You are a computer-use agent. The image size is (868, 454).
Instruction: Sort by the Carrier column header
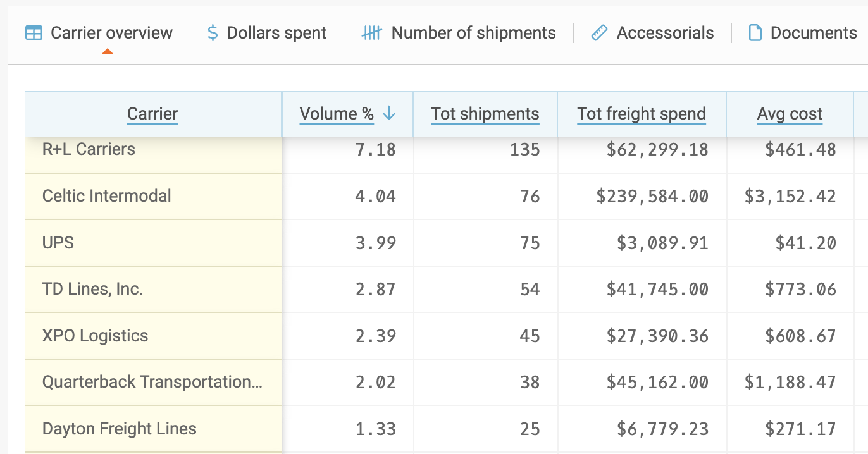[x=152, y=114]
